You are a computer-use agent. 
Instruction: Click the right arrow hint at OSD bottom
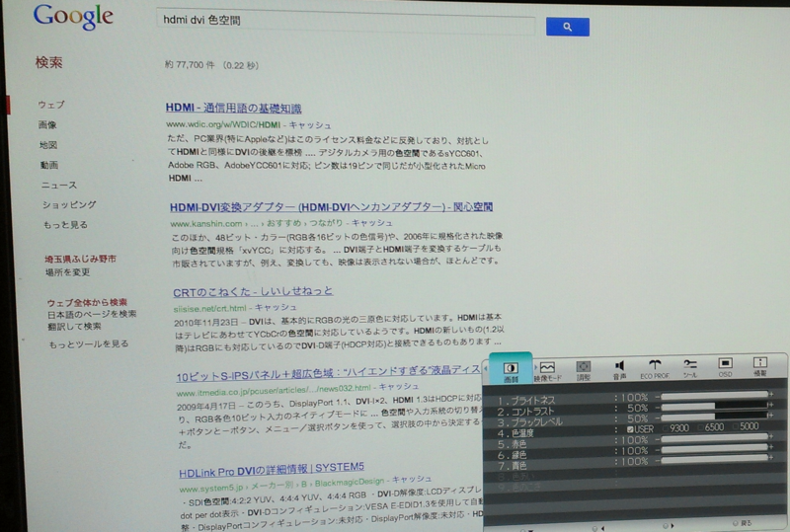tap(669, 526)
